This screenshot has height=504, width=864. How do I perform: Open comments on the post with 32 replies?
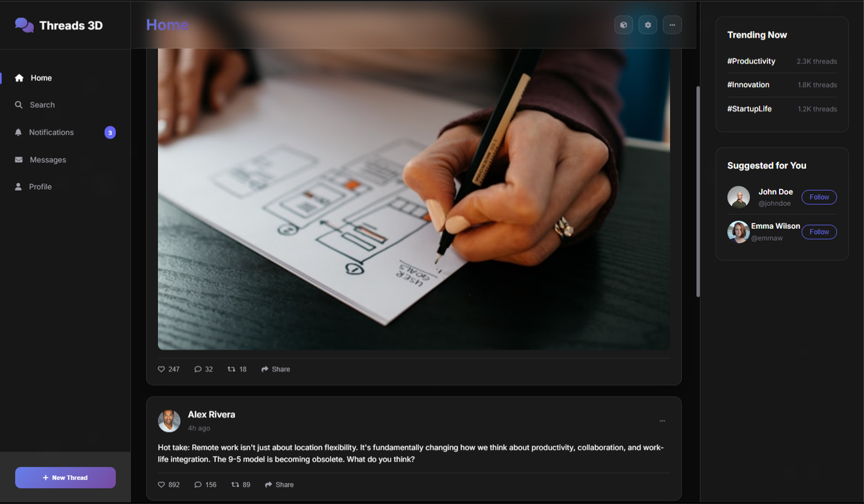coord(203,369)
